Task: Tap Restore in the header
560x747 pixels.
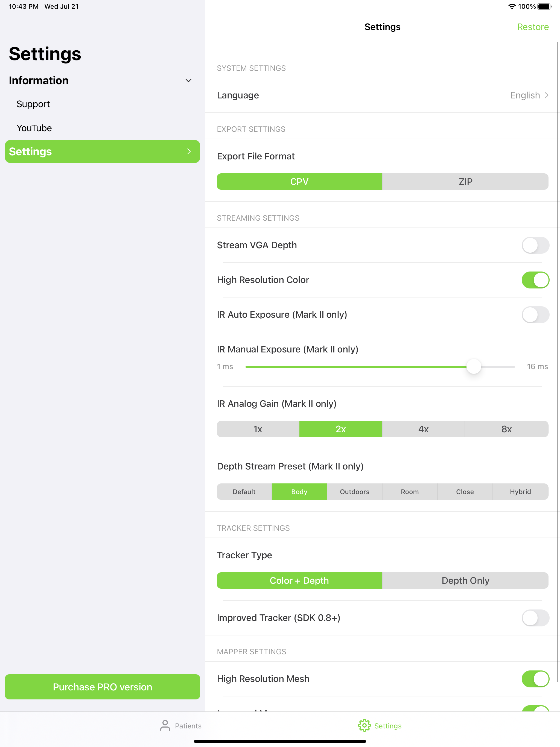Action: tap(533, 27)
